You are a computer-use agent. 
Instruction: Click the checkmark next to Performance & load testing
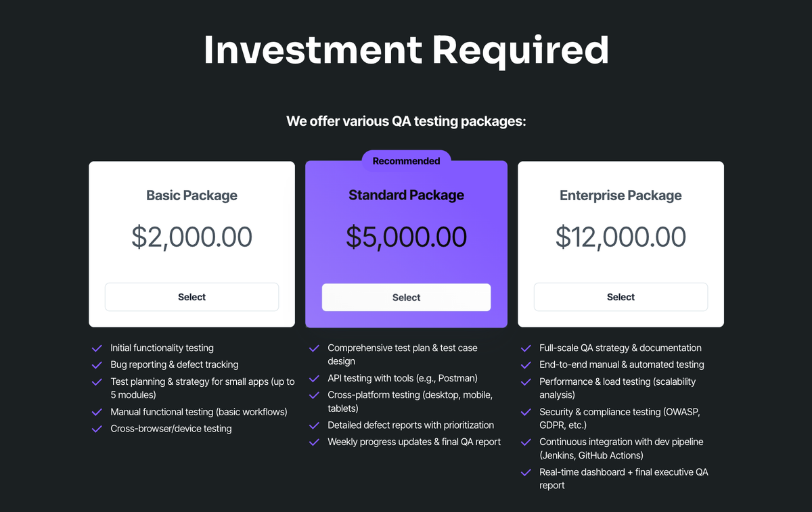(526, 381)
